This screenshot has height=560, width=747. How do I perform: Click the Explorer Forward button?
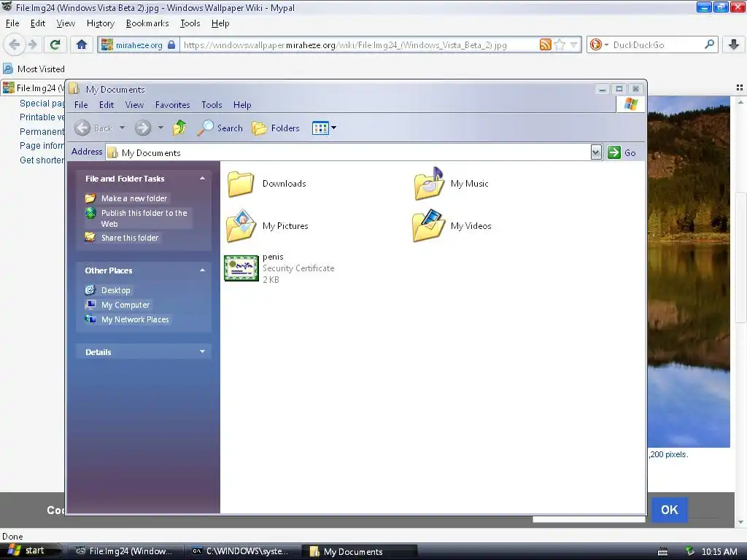tap(142, 128)
